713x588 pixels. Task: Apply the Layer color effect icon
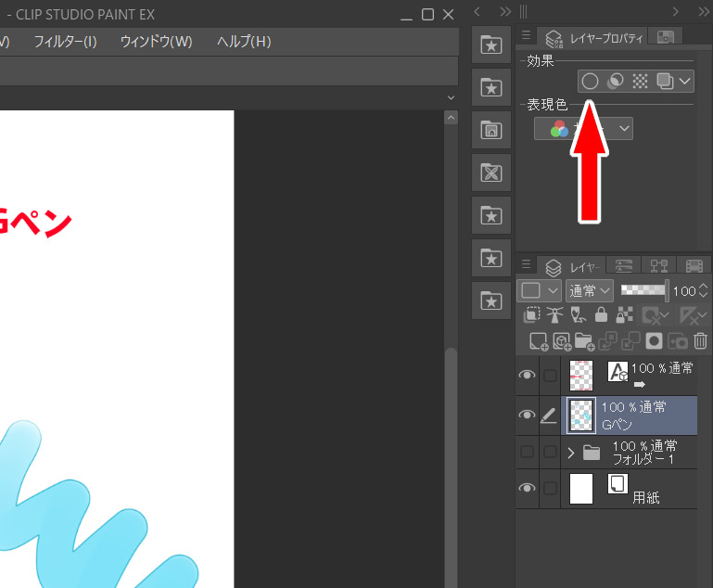coord(664,82)
